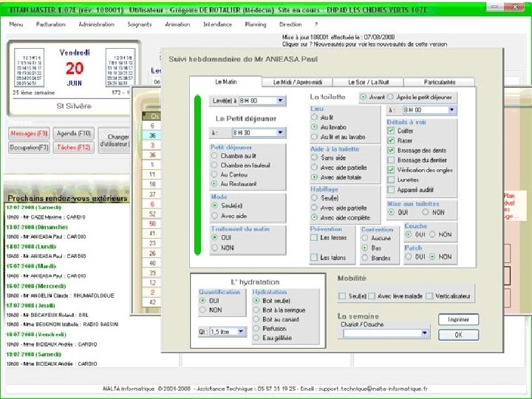The height and width of the screenshot is (399, 532).
Task: Select Perfusion hydration option
Action: pos(256,328)
